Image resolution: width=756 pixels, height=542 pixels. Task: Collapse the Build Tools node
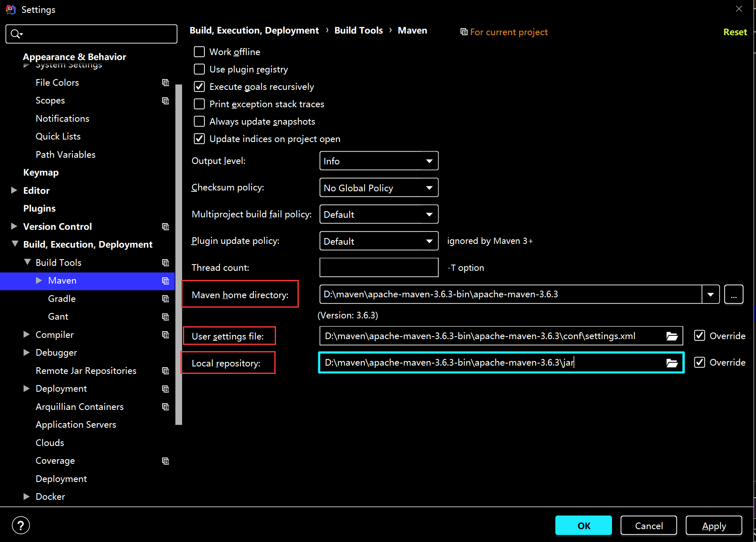(x=27, y=263)
